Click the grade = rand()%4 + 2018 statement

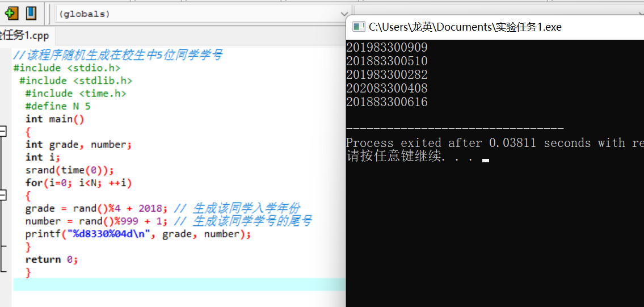click(96, 208)
